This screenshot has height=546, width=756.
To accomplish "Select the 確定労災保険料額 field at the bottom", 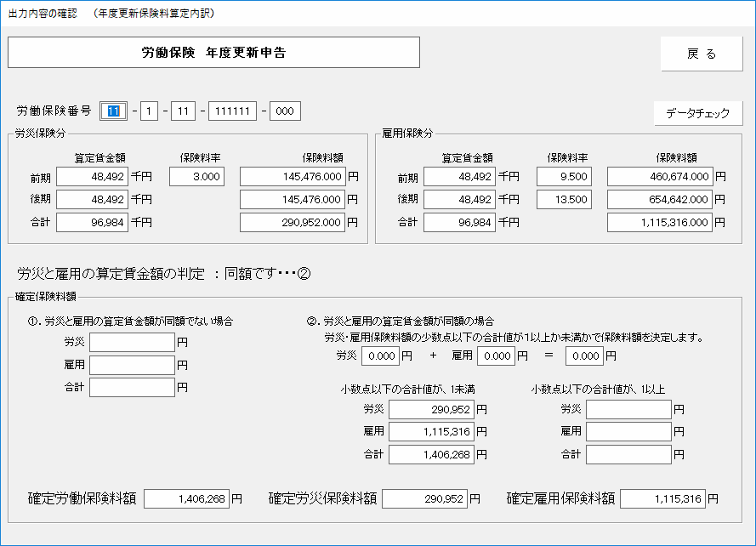I will click(424, 499).
